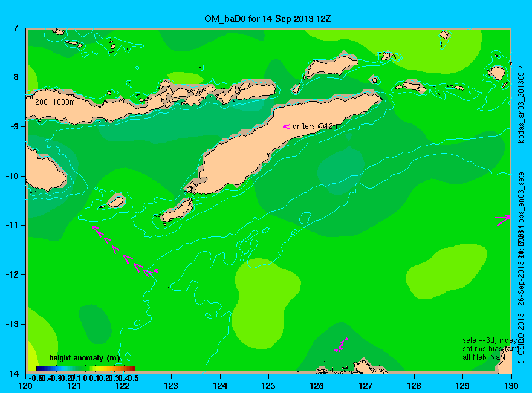Click the '200 1000m' depth contour label
Screen dimensions: 532x393
[55, 102]
